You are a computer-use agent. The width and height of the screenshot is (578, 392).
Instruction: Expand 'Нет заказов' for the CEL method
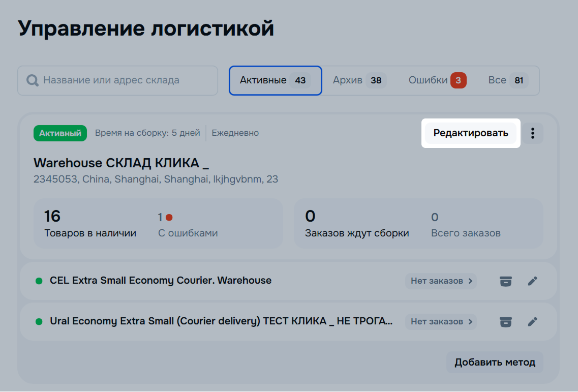pos(441,281)
